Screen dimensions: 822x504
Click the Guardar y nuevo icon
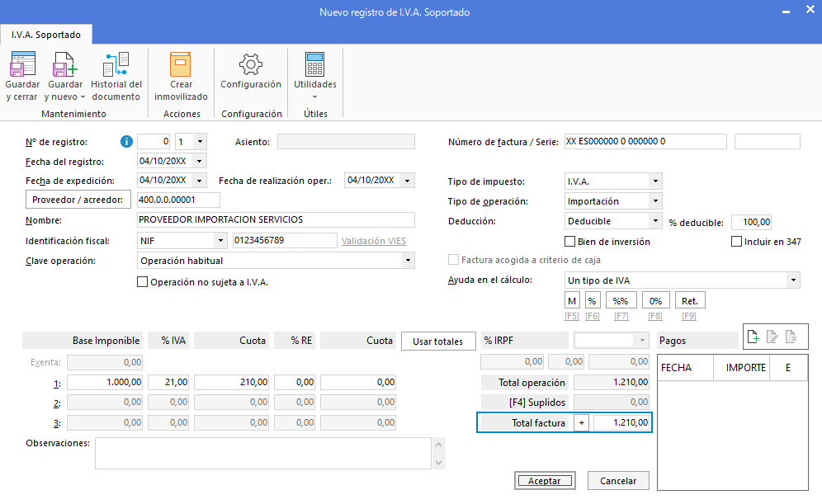[64, 64]
